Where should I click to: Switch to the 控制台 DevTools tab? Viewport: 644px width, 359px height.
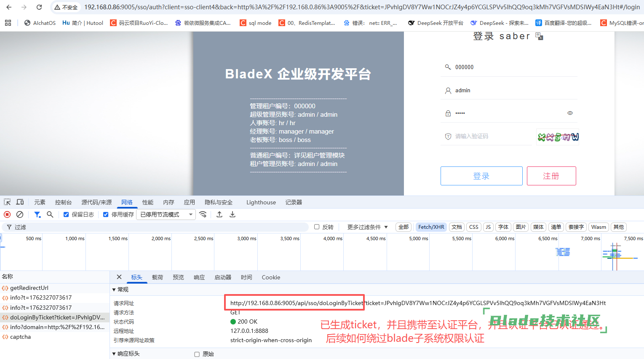63,202
